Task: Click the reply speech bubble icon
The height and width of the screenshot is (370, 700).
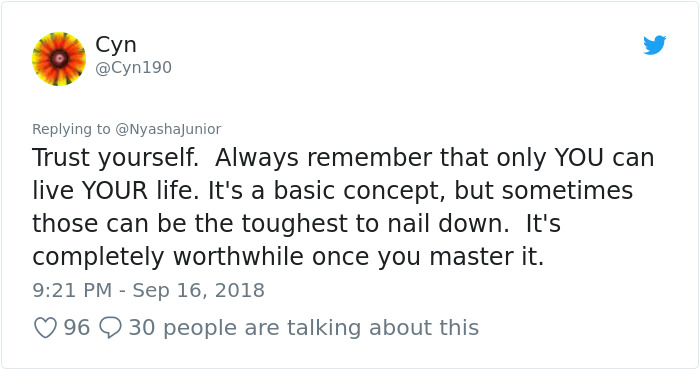Action: (110, 328)
